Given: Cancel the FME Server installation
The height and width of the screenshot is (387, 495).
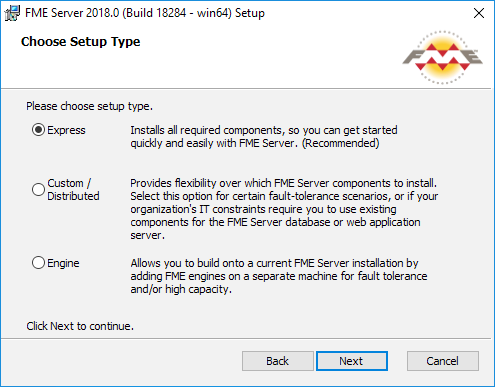Looking at the screenshot, I should pos(443,361).
